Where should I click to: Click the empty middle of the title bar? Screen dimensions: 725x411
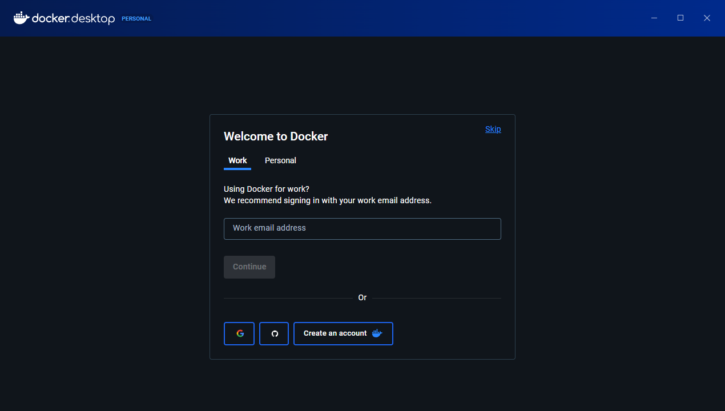(x=400, y=18)
